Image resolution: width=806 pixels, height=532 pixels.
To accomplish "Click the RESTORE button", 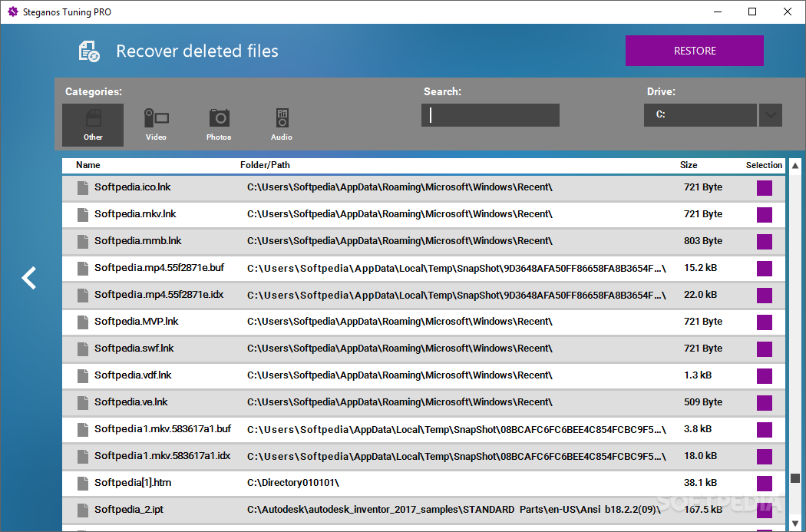I will click(695, 51).
